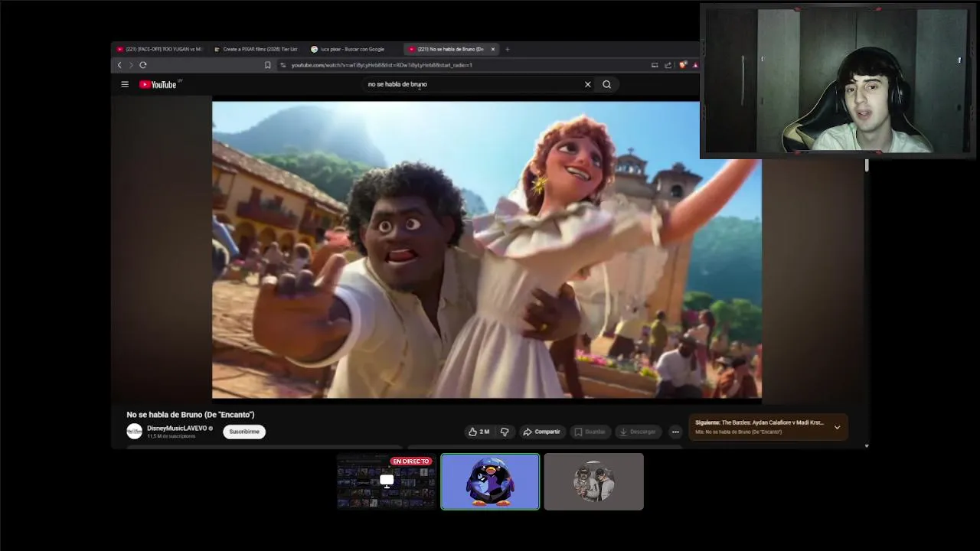Open a new browser tab
The image size is (980, 551).
pyautogui.click(x=507, y=49)
